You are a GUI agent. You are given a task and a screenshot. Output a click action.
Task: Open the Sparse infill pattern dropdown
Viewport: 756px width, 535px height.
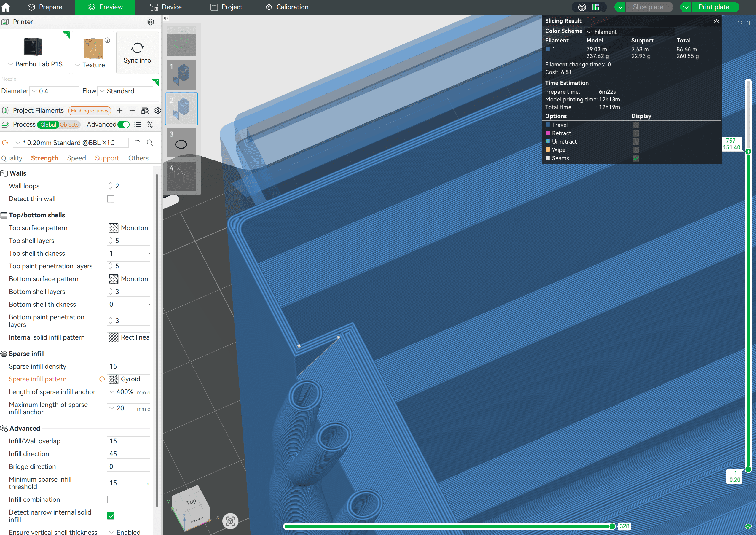pyautogui.click(x=129, y=379)
